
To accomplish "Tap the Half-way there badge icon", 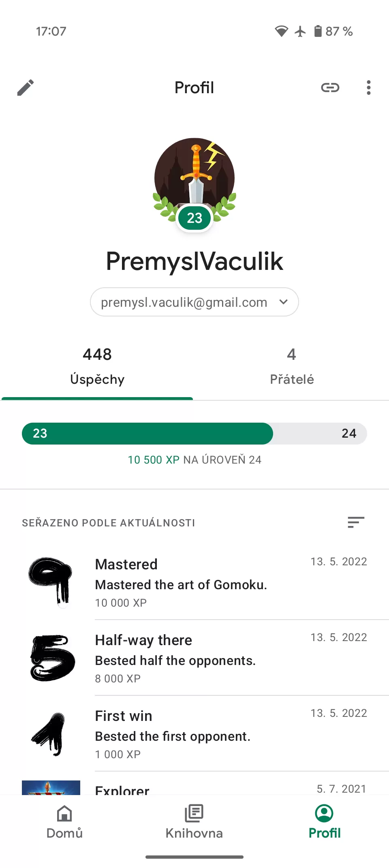I will click(x=52, y=657).
